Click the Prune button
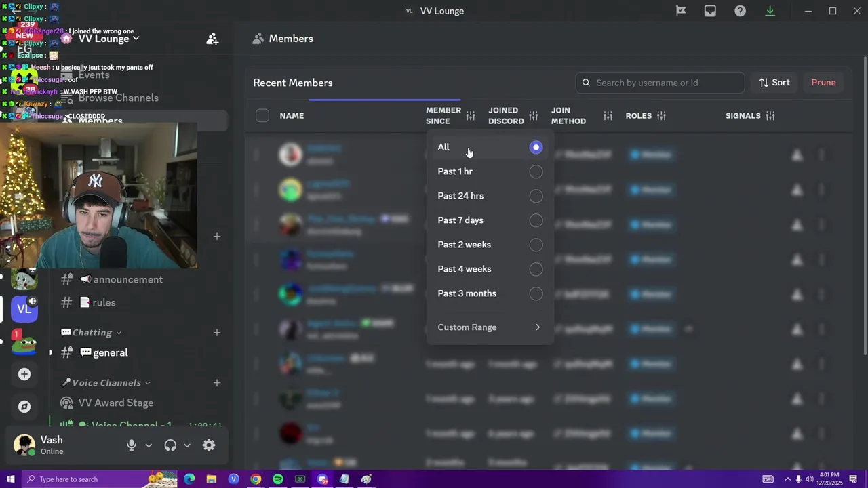The image size is (868, 488). pos(823,83)
